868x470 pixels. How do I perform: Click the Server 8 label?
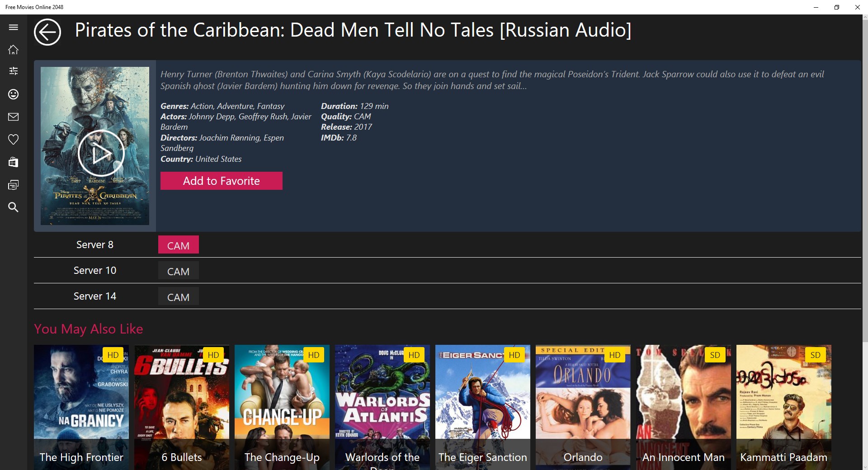click(95, 244)
